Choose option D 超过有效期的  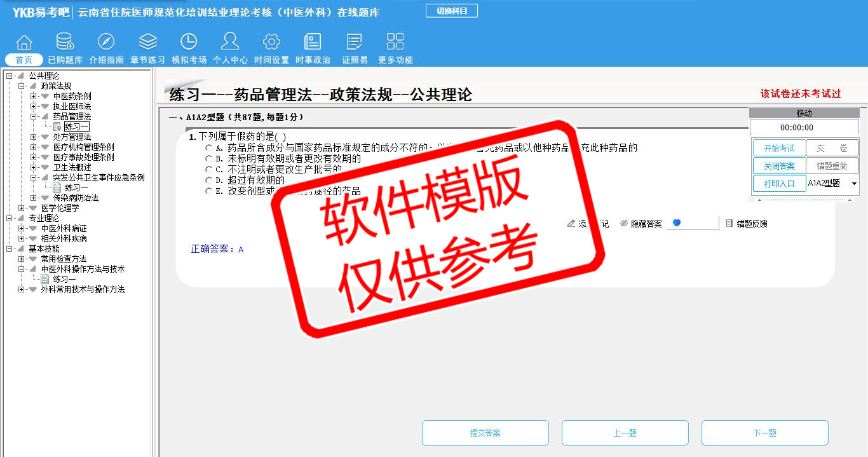point(209,180)
